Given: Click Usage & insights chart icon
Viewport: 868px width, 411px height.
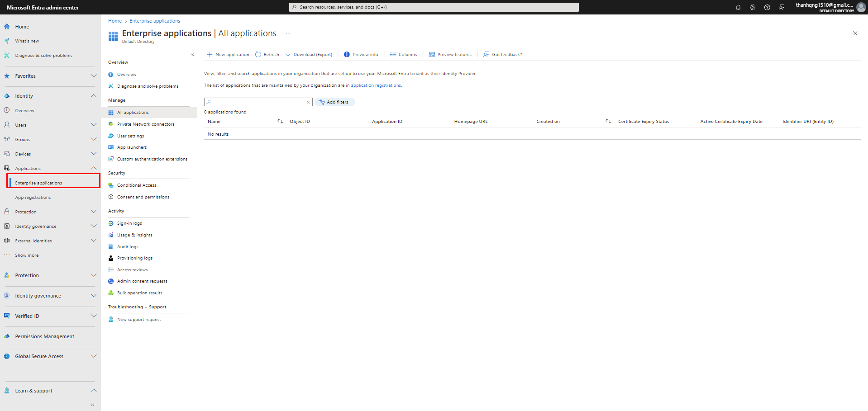Looking at the screenshot, I should tap(111, 235).
